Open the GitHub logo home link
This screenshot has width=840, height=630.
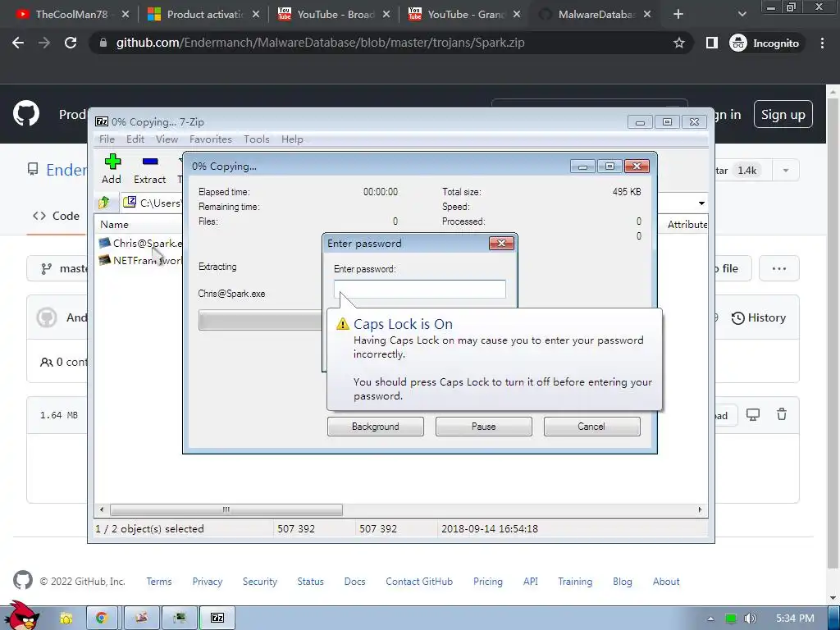(x=25, y=113)
